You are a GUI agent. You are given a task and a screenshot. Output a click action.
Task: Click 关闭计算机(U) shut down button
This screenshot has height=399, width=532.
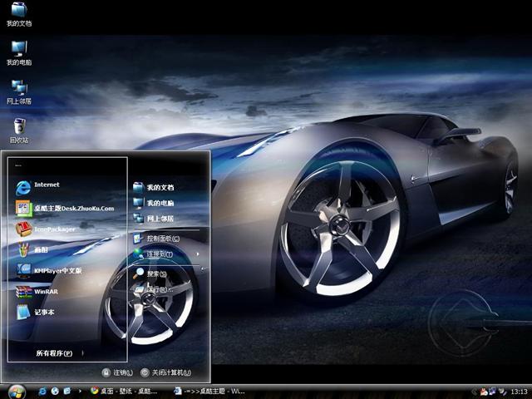(167, 372)
